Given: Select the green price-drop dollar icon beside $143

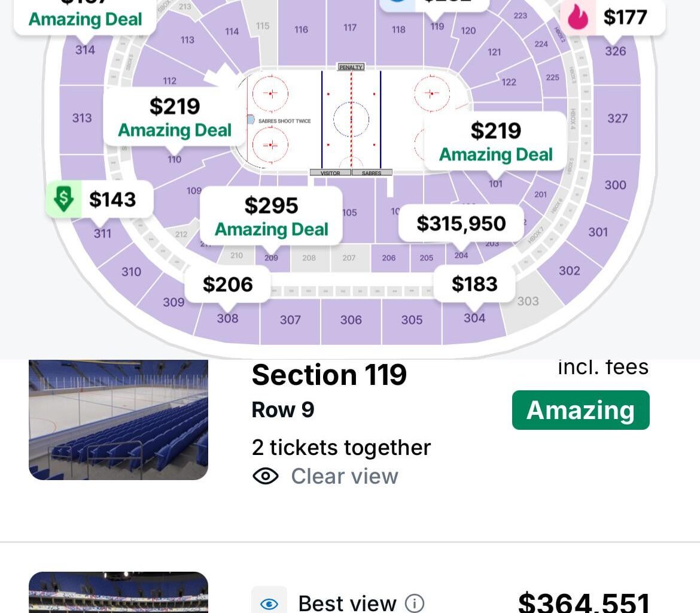Looking at the screenshot, I should pos(63,199).
